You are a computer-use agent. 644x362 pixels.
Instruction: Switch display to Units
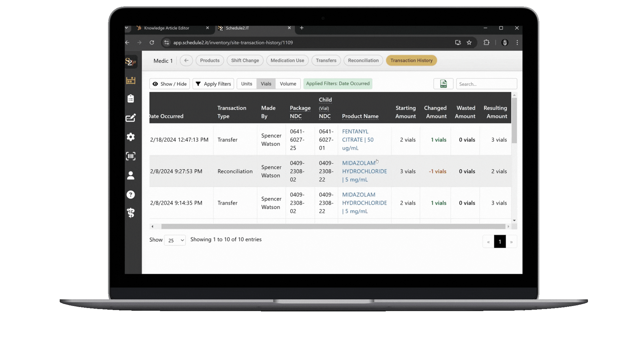[247, 84]
